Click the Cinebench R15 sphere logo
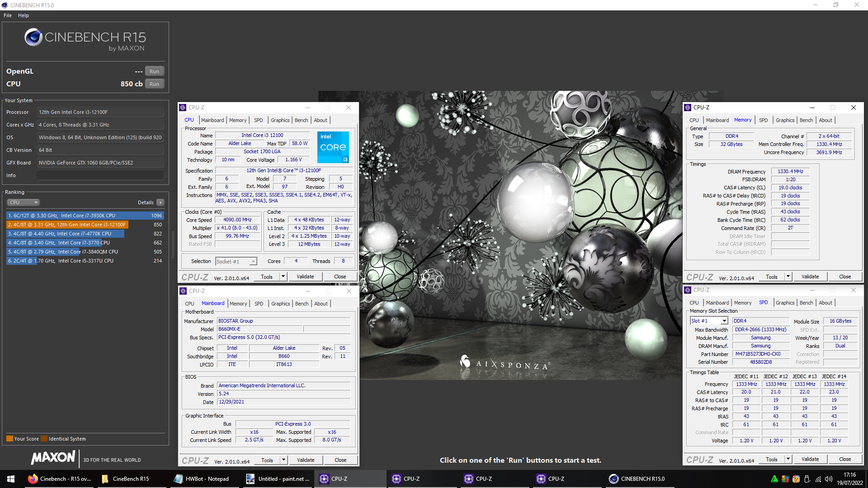 (33, 37)
